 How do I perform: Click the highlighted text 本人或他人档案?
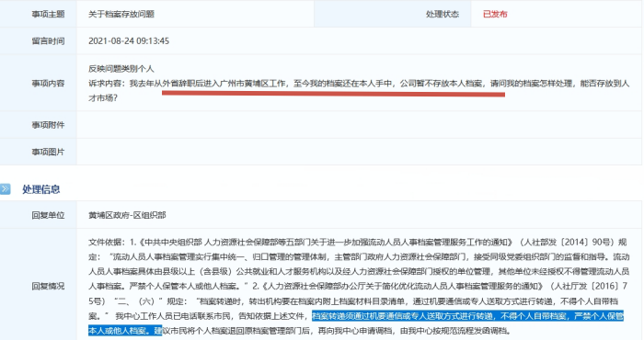(x=125, y=330)
